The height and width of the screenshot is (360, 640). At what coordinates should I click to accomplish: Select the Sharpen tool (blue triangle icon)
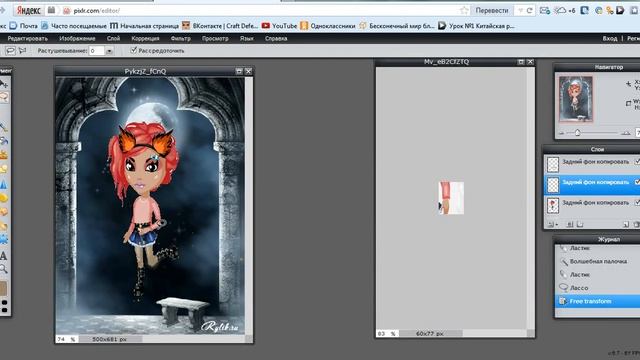pyautogui.click(x=4, y=184)
